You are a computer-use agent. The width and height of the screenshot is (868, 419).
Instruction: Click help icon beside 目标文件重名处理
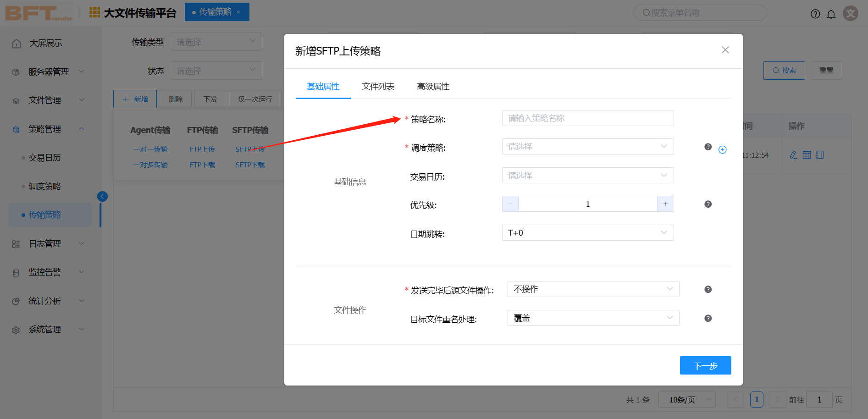coord(708,319)
